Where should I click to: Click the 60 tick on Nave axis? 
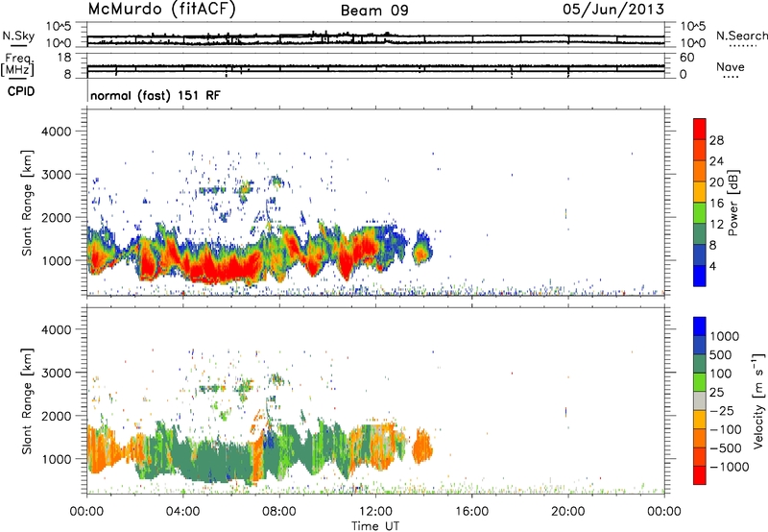[686, 58]
